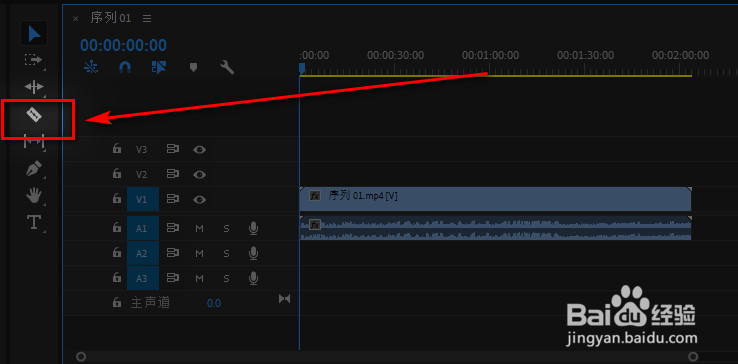This screenshot has width=738, height=364.
Task: Toggle A3 track targeting
Action: pos(143,278)
